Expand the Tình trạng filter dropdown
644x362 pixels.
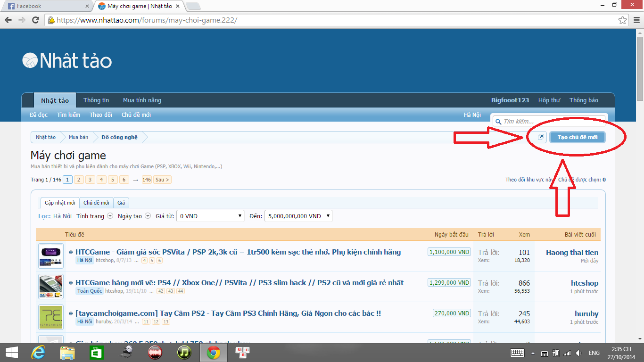[110, 216]
